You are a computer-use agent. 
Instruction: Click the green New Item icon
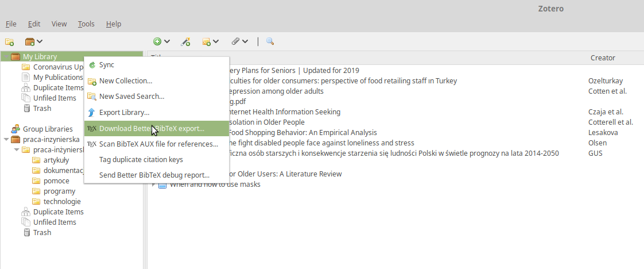click(x=157, y=41)
